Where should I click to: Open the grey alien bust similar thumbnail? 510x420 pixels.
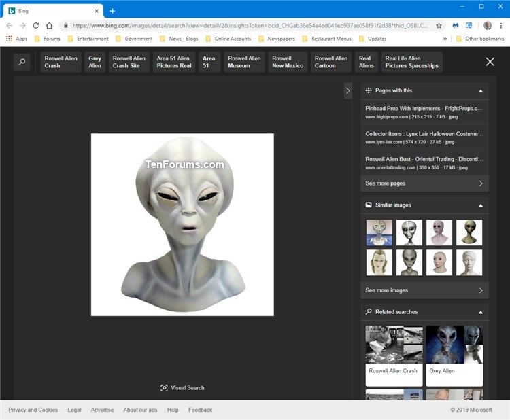(409, 262)
